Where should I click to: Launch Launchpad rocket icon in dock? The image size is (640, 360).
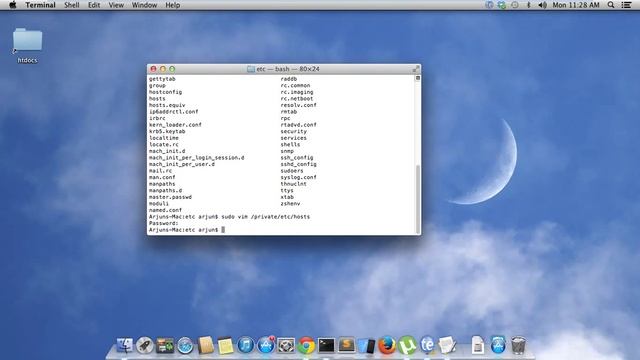[x=144, y=345]
